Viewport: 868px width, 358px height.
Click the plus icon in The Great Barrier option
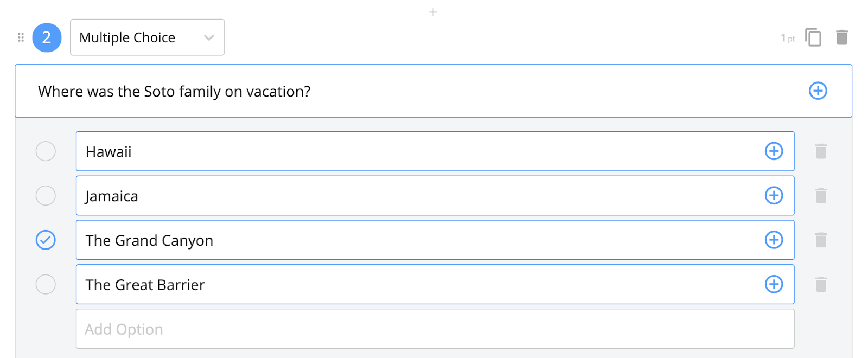pyautogui.click(x=774, y=284)
